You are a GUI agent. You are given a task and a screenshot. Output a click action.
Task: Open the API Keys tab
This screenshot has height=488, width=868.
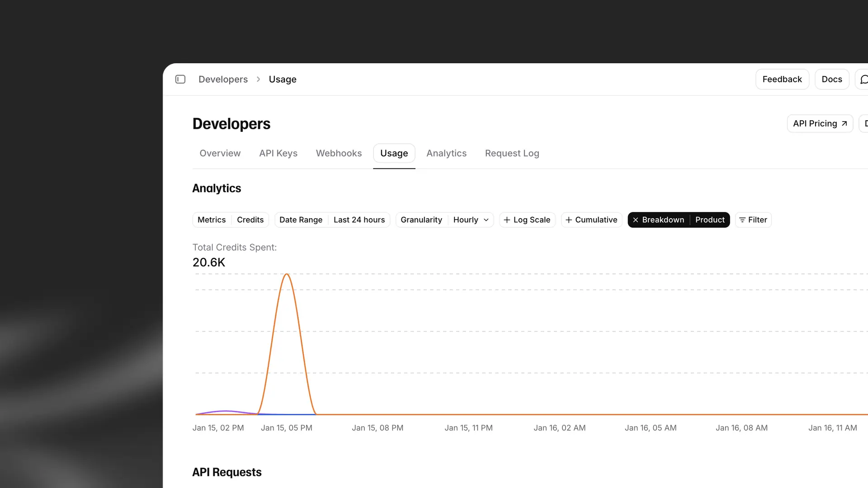[278, 153]
